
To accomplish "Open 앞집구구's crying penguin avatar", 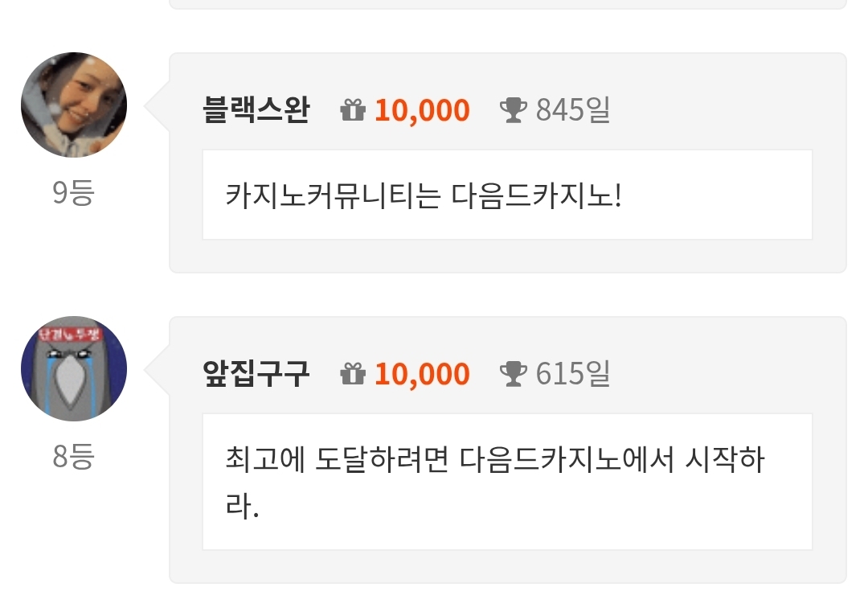I will (73, 368).
